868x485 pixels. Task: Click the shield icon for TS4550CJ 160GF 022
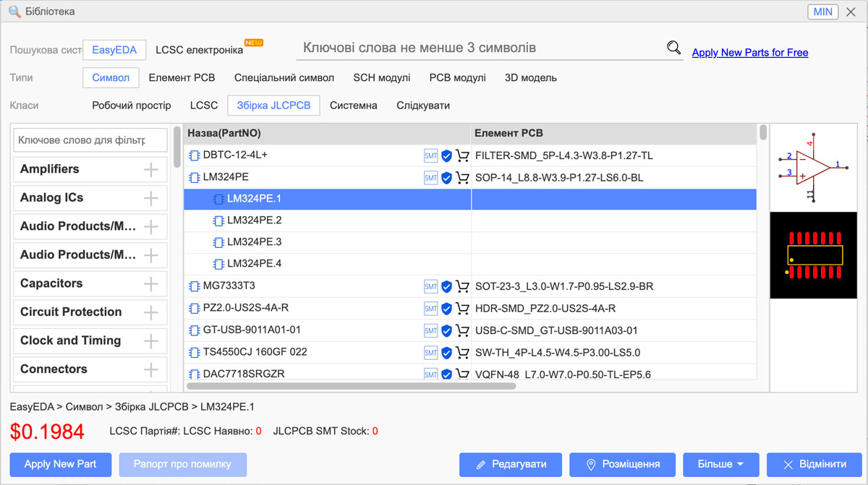click(x=446, y=353)
